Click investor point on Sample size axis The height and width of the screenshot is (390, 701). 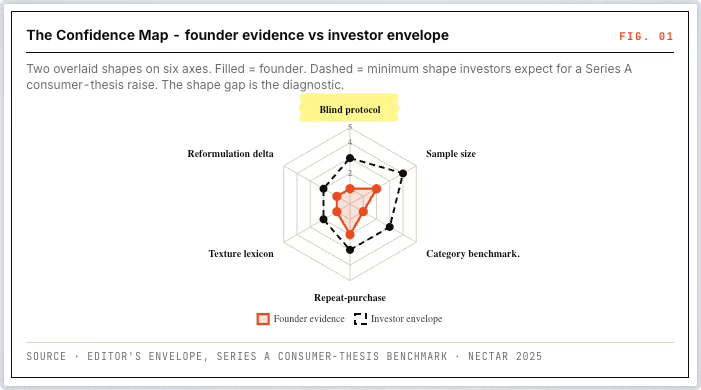[x=403, y=174]
